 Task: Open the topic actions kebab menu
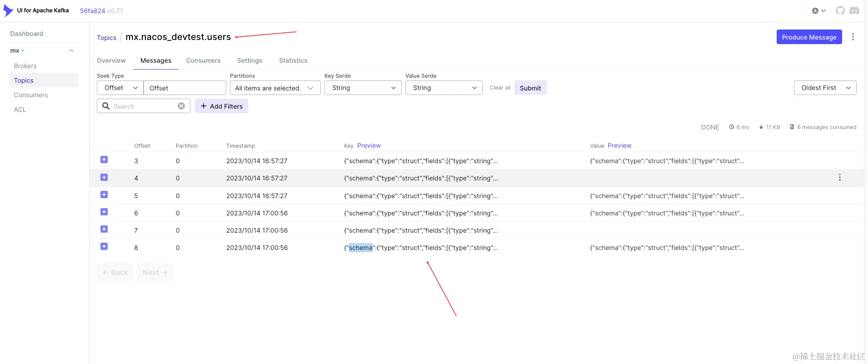(853, 37)
